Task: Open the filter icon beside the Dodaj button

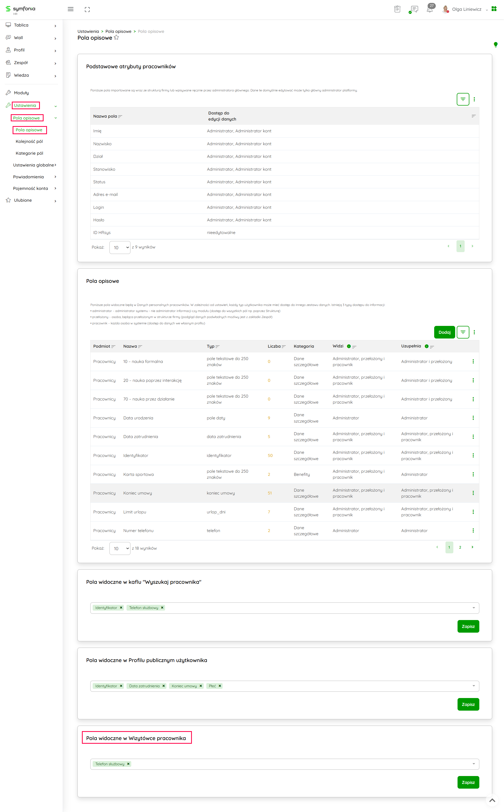Action: click(463, 332)
